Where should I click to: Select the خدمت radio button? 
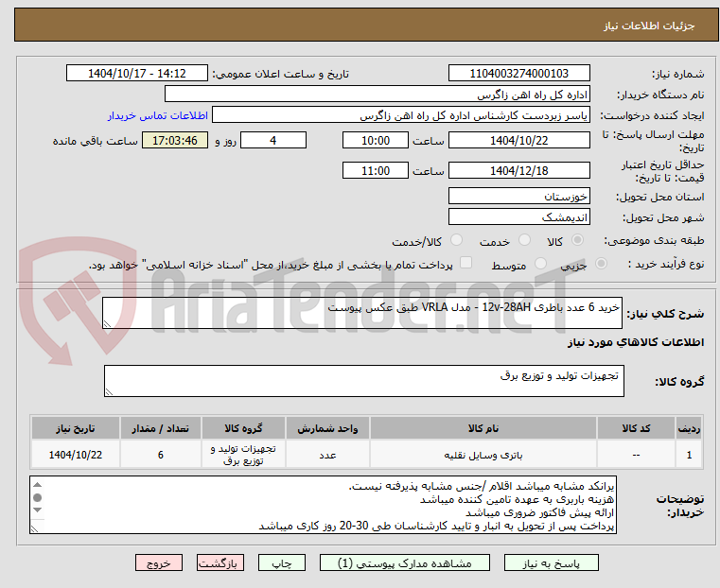click(x=524, y=240)
